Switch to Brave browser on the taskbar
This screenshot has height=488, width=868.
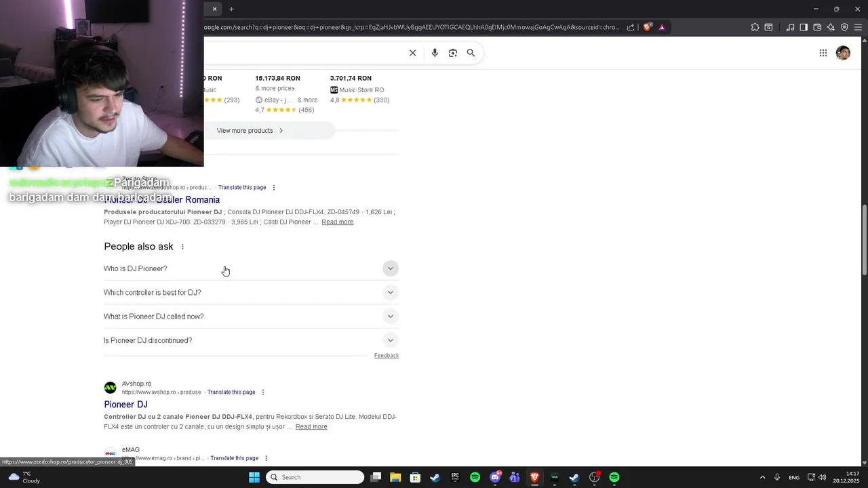coord(534,477)
